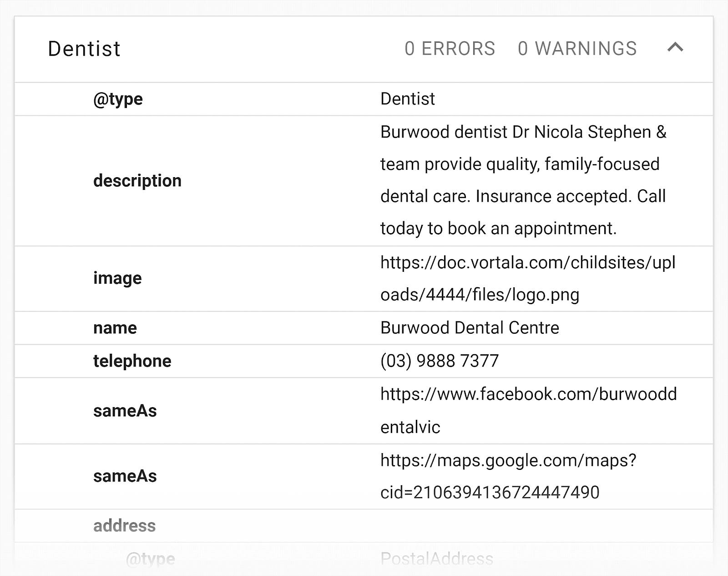Select the description property label
728x576 pixels.
click(137, 180)
